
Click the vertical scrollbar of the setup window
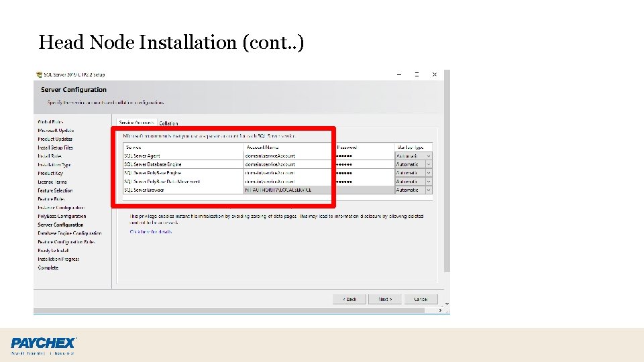(447, 171)
